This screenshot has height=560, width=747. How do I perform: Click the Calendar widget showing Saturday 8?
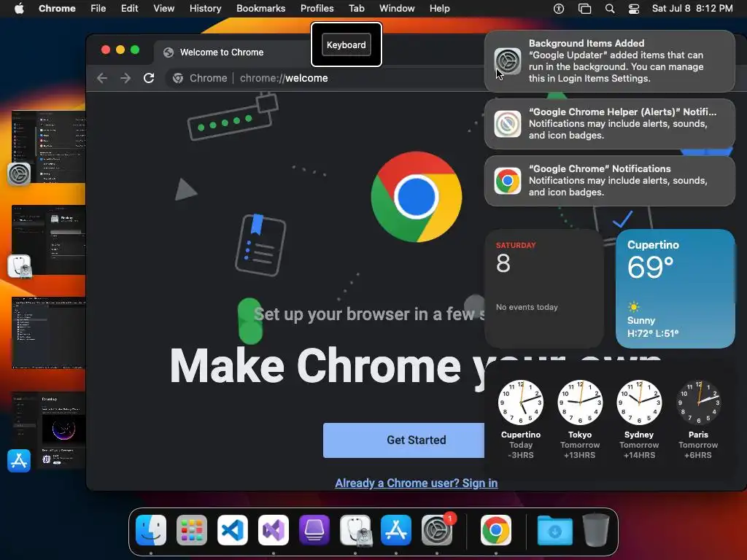pos(544,289)
